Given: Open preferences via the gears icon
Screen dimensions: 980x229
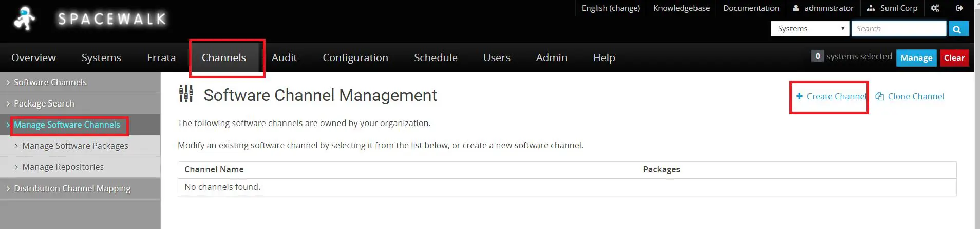Looking at the screenshot, I should tap(935, 8).
